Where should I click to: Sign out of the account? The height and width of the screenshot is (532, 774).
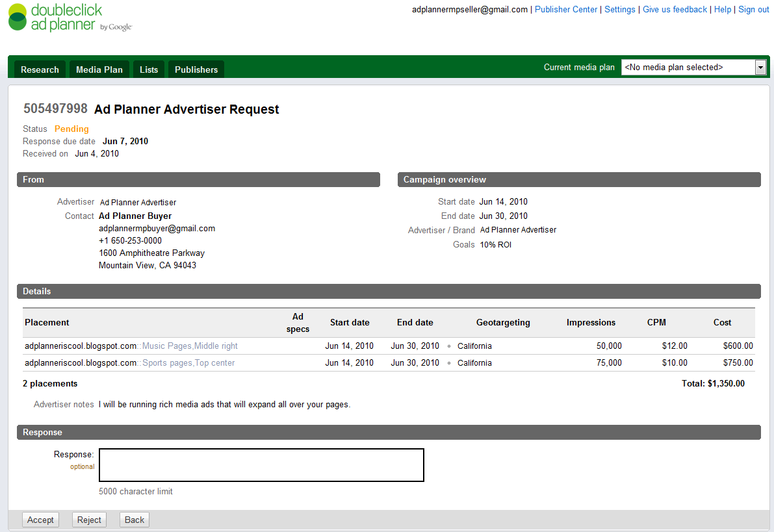[753, 10]
